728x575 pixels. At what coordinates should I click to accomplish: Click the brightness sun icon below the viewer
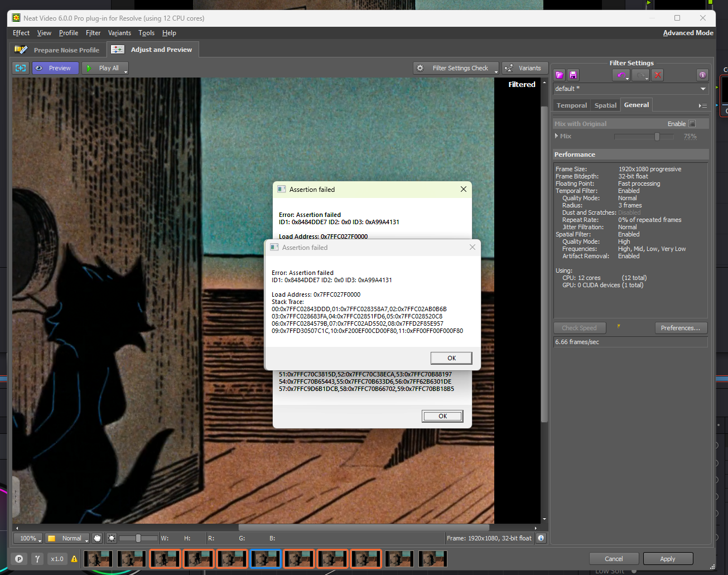point(112,538)
